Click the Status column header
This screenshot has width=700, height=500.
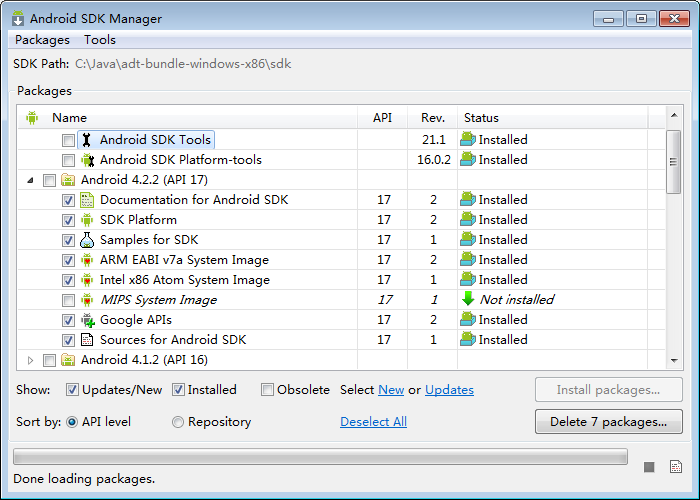click(x=553, y=118)
